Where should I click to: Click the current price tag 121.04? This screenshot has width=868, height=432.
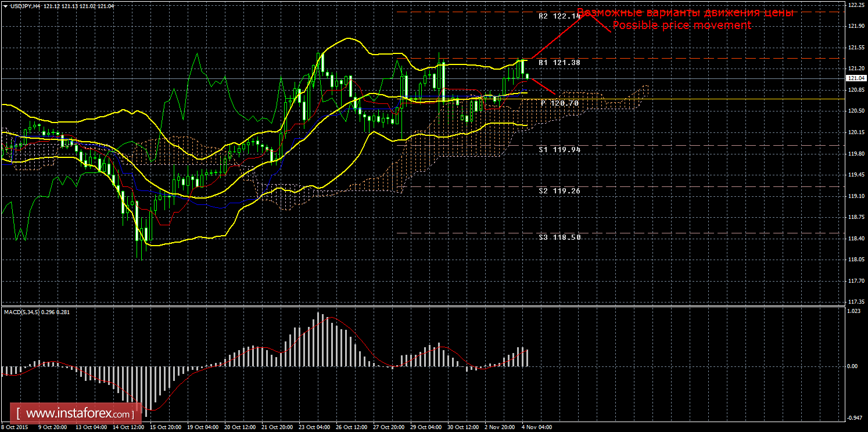click(x=854, y=78)
